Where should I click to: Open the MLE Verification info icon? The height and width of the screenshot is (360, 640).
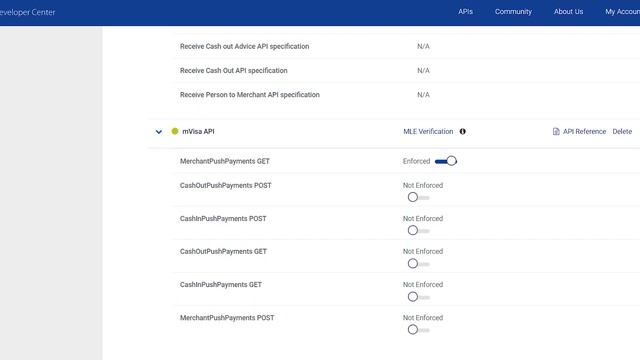pos(462,131)
